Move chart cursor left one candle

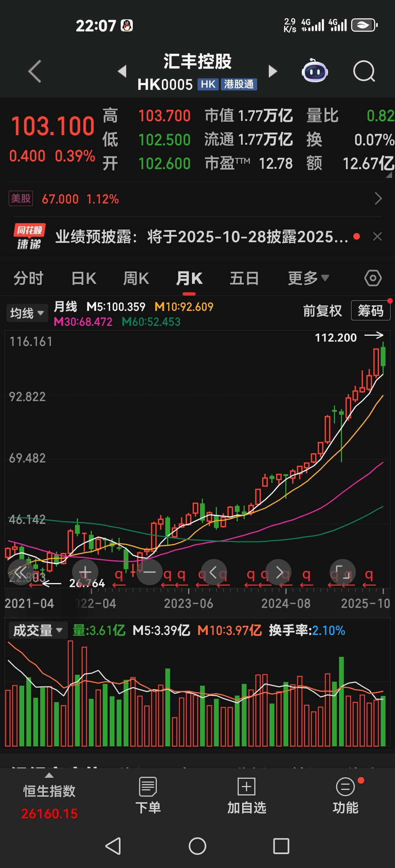pos(214,572)
